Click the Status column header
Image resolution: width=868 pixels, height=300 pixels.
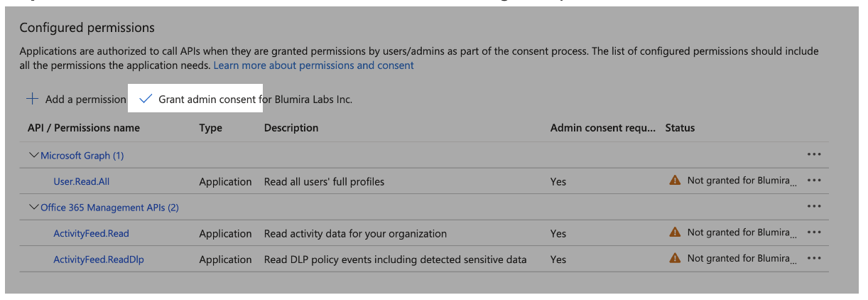[680, 128]
